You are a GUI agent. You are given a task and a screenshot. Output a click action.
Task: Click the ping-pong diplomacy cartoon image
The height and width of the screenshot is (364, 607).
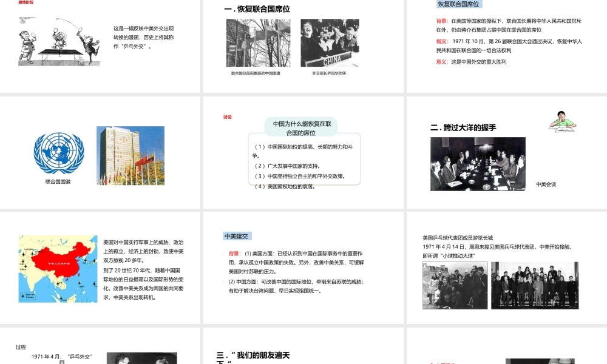(x=59, y=41)
